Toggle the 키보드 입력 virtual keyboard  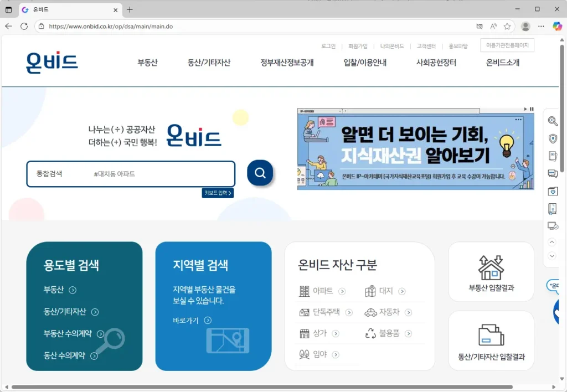tap(218, 193)
